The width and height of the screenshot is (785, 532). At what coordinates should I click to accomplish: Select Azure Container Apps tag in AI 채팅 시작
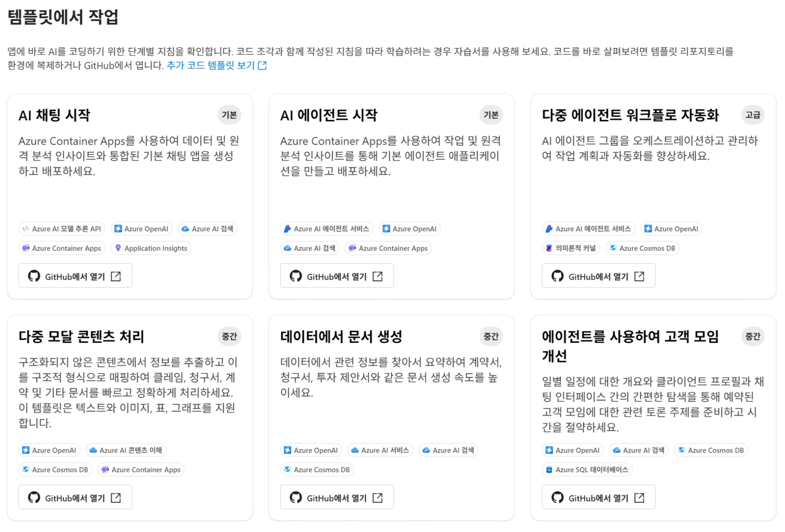(x=62, y=248)
